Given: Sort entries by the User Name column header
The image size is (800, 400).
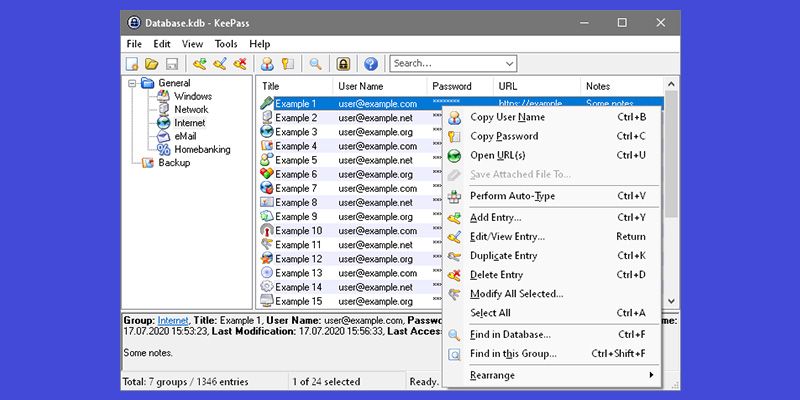Looking at the screenshot, I should point(361,86).
